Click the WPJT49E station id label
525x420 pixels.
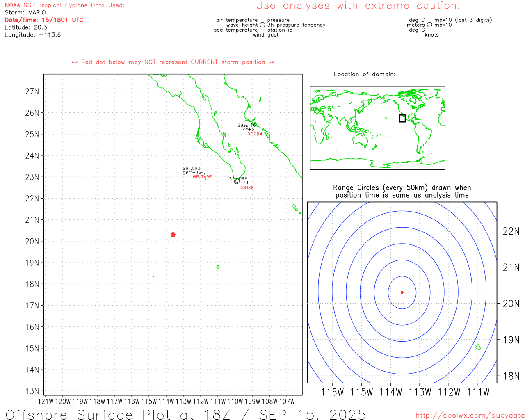[x=202, y=177]
